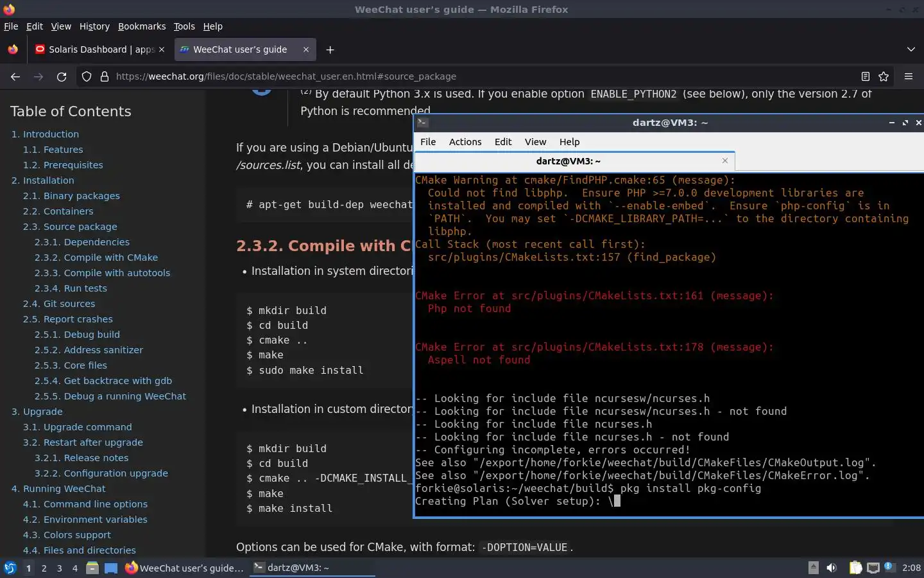Open 4.1. Command line options link

(x=85, y=504)
